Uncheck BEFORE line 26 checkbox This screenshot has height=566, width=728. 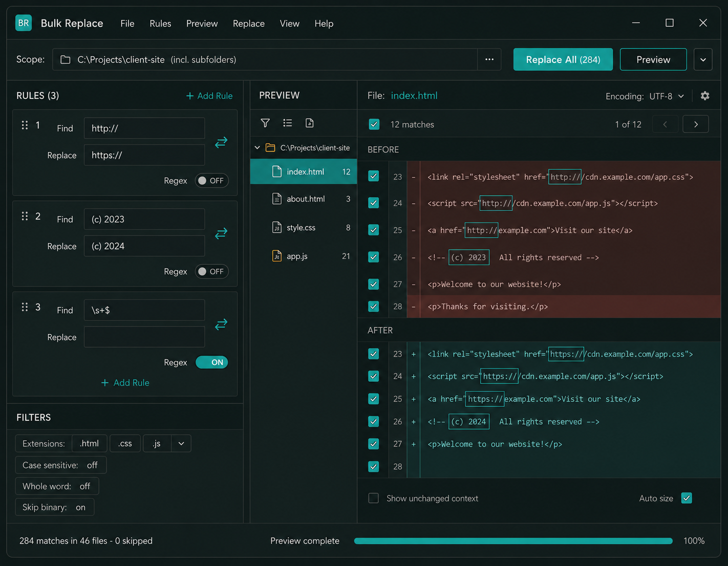point(374,257)
